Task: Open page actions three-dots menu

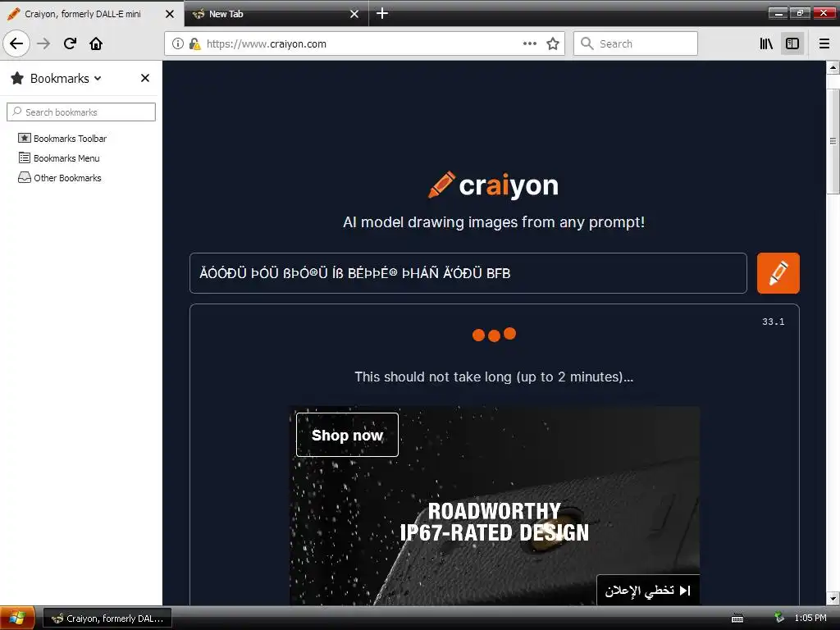Action: point(529,43)
